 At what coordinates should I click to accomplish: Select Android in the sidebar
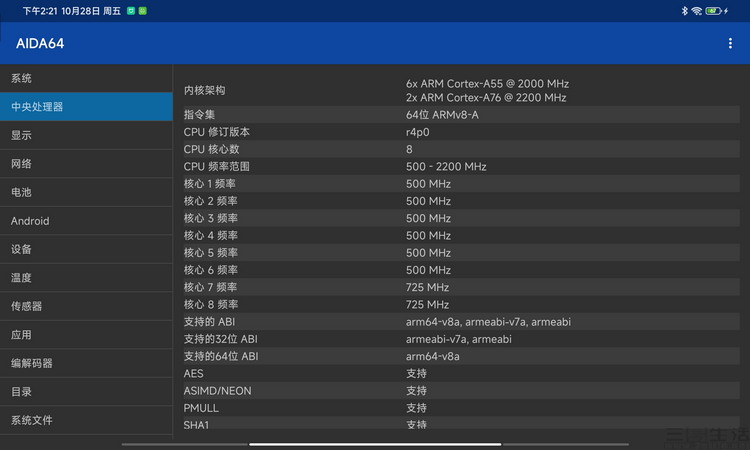86,221
